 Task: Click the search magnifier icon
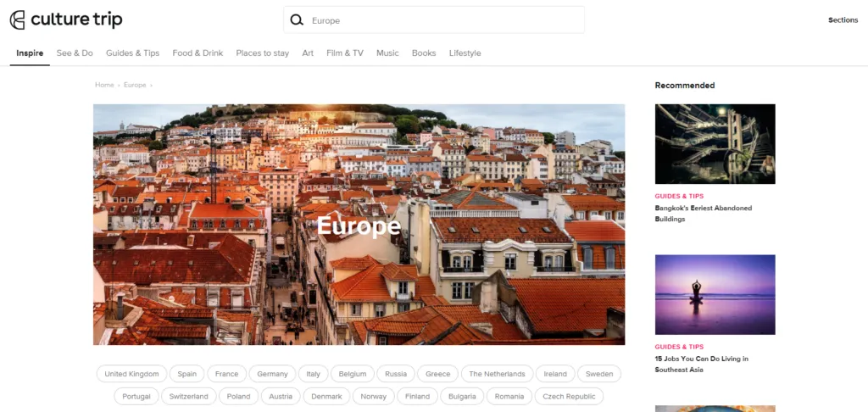coord(297,20)
